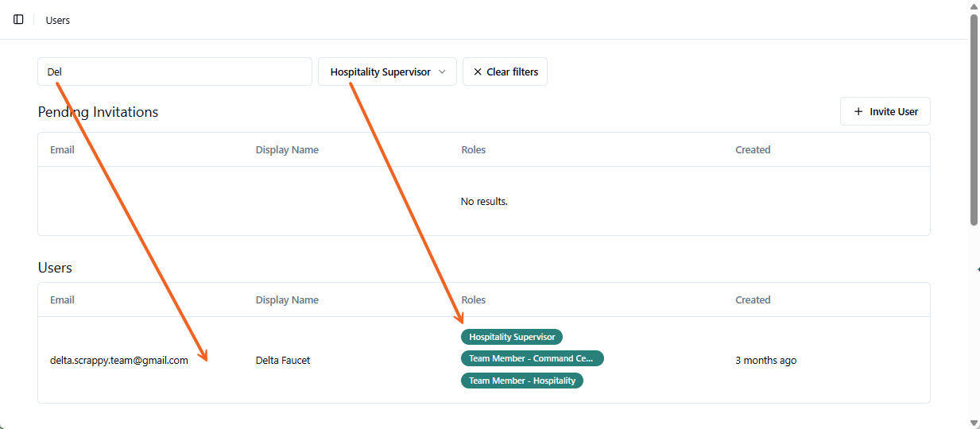
Task: Click the Created header in Users table
Action: pos(753,300)
